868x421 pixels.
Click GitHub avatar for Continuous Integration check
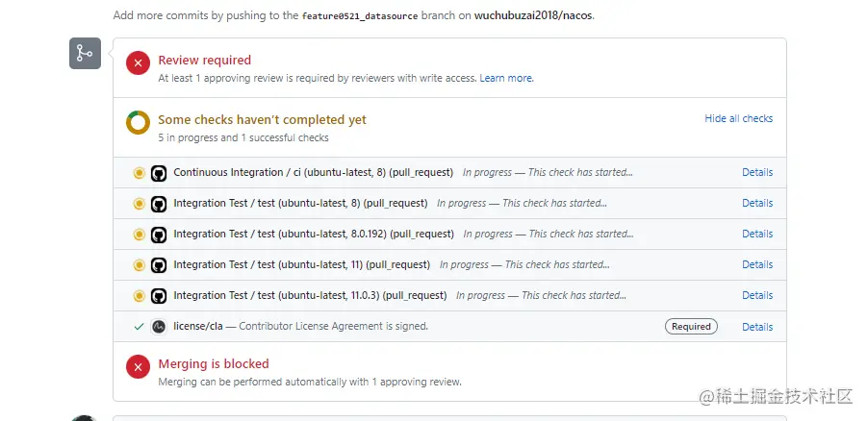(159, 173)
